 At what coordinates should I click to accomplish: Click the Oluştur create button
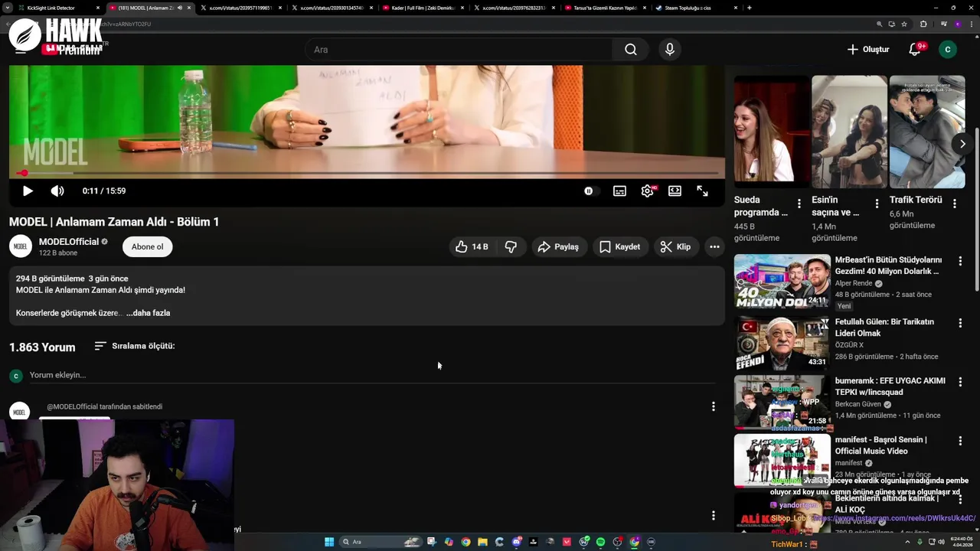pos(868,50)
